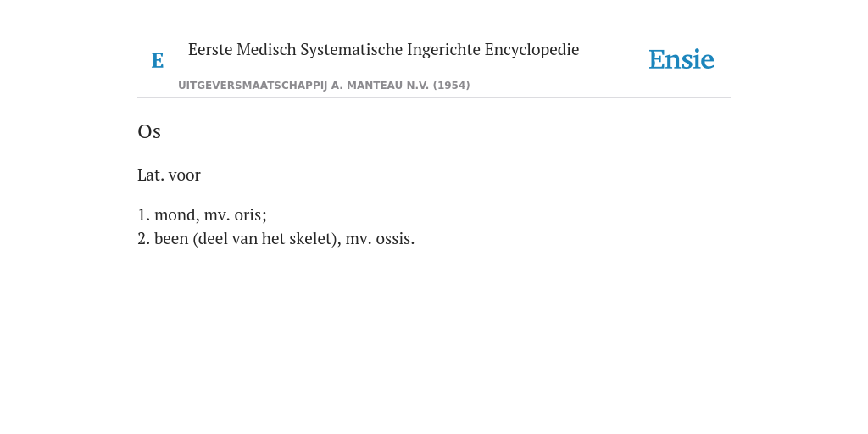Click MANTEAU in the publisher line
This screenshot has width=868, height=434.
pyautogui.click(x=375, y=86)
